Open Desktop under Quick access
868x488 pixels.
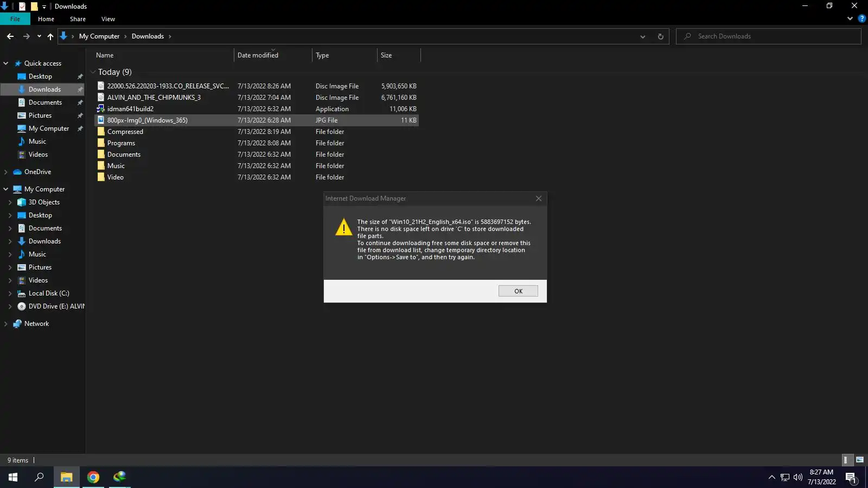click(40, 76)
